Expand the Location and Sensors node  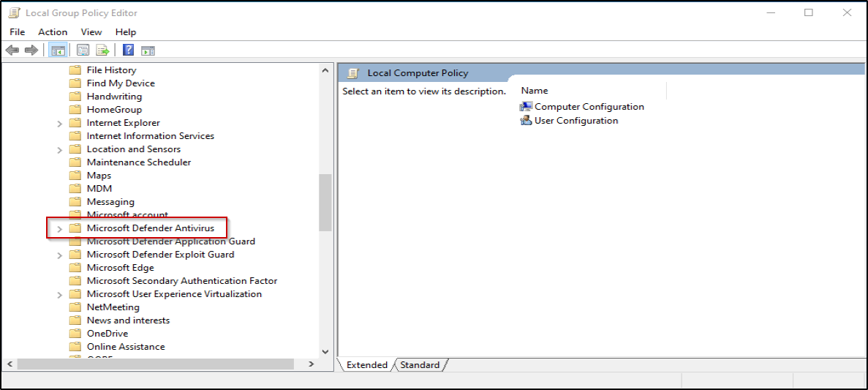(60, 149)
